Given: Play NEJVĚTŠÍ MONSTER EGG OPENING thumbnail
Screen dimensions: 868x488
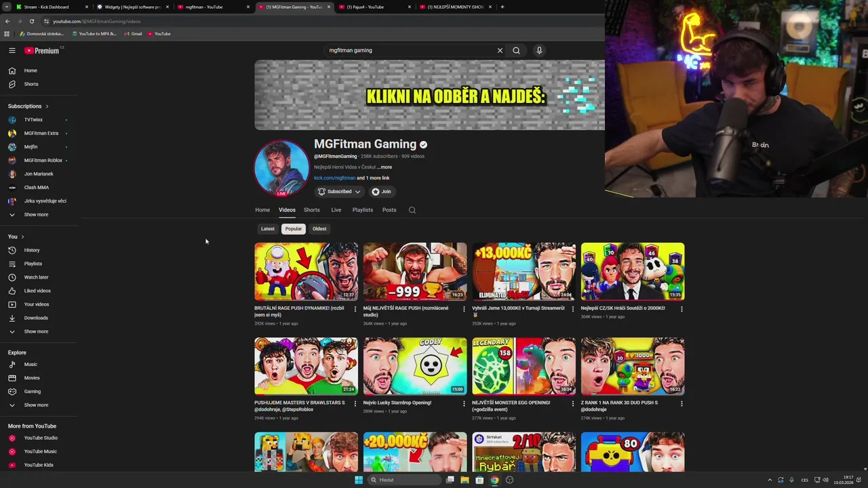Looking at the screenshot, I should 524,366.
